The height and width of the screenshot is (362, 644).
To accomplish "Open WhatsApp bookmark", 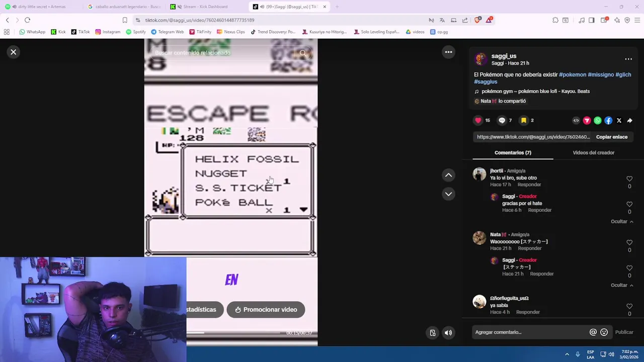I will pyautogui.click(x=32, y=32).
